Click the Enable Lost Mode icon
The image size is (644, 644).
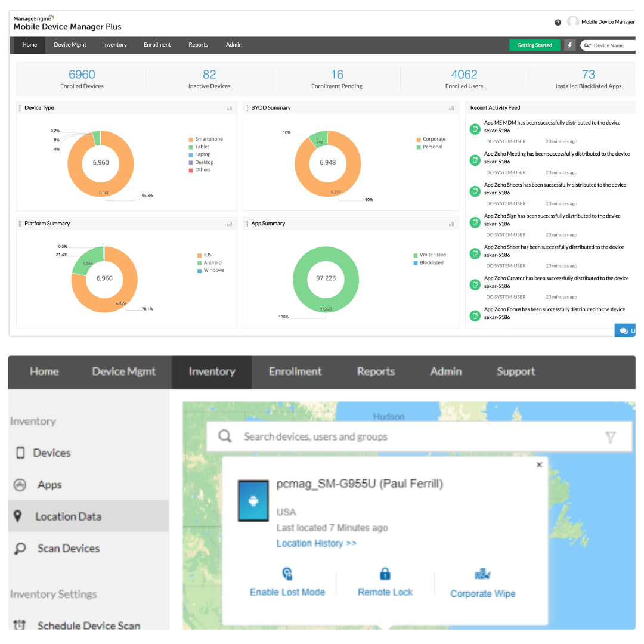[287, 574]
